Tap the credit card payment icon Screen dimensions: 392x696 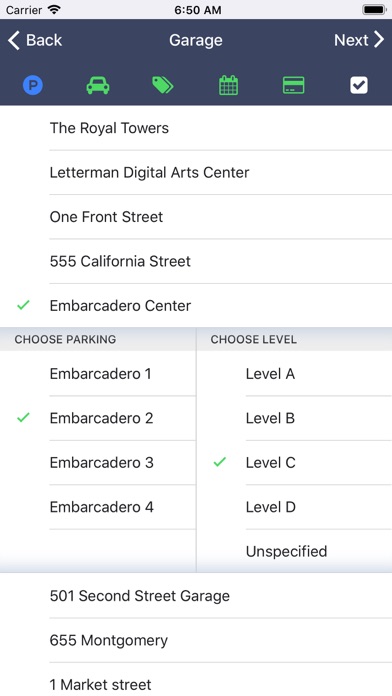click(x=293, y=85)
